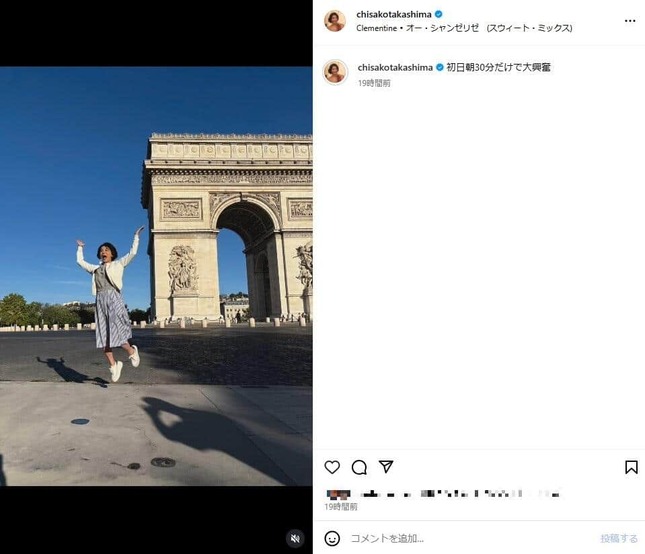Click verified badge beside header username
This screenshot has width=645, height=554.
point(439,14)
